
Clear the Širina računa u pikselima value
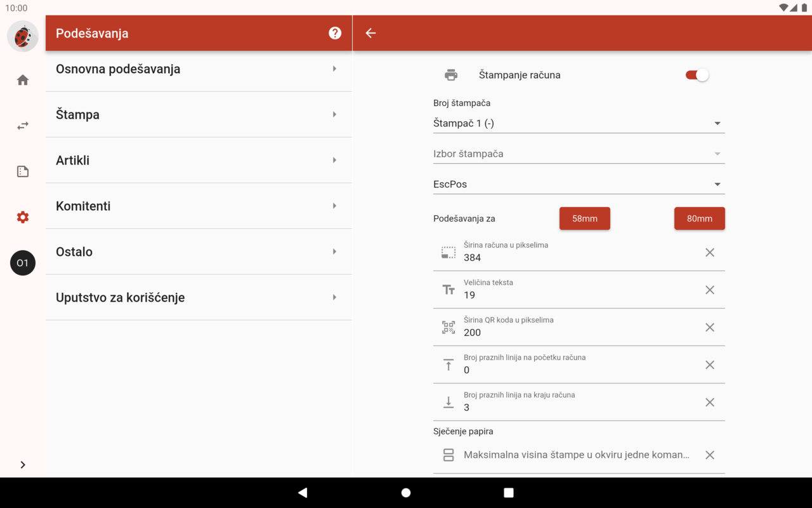pos(710,253)
